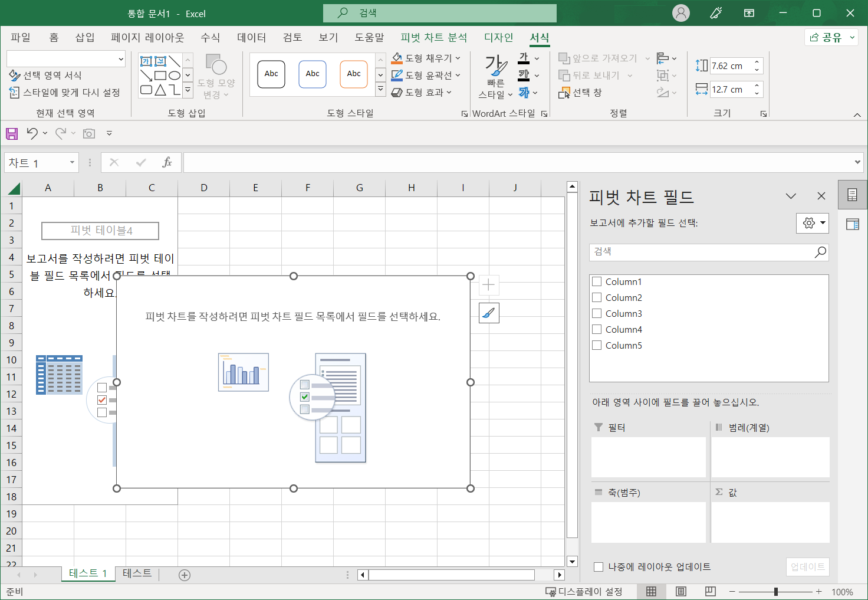The width and height of the screenshot is (868, 600).
Task: Increase the shape height value
Action: 757,62
